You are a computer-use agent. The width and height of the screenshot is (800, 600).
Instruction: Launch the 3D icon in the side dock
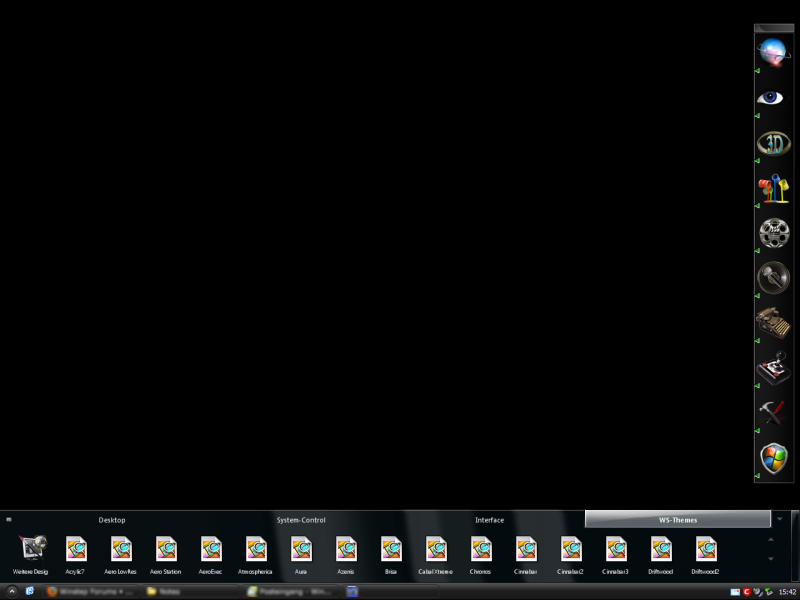[x=773, y=143]
